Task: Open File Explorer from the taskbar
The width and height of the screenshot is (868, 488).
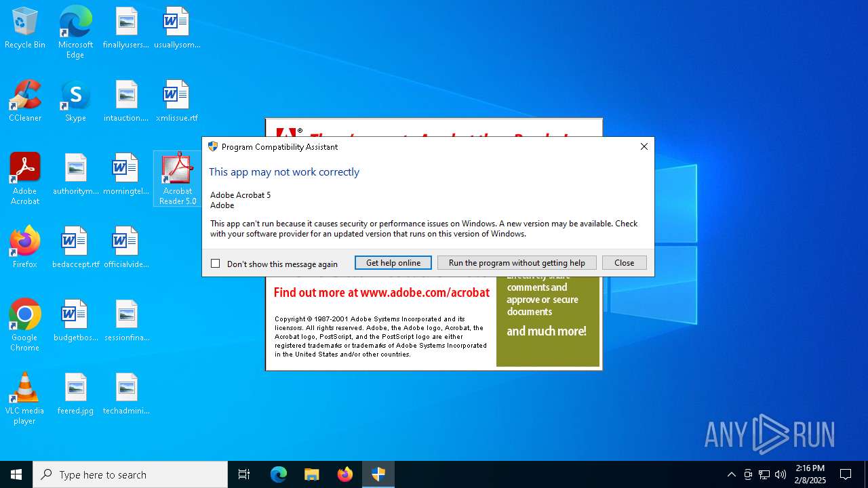Action: point(312,474)
